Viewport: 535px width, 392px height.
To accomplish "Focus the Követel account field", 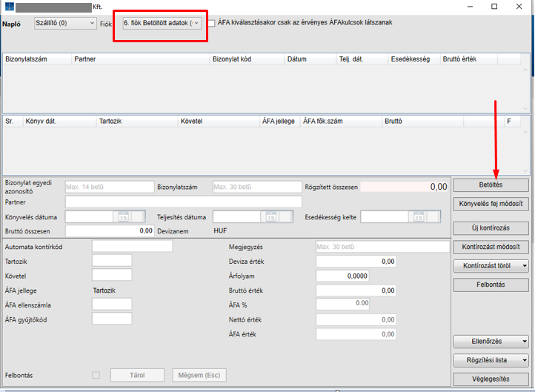I will tap(112, 276).
